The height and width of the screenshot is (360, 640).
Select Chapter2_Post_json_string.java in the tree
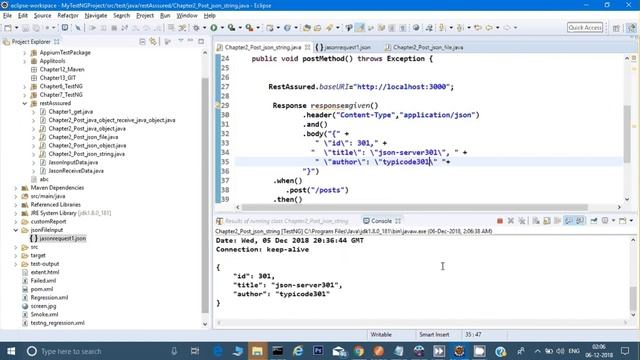pyautogui.click(x=87, y=154)
